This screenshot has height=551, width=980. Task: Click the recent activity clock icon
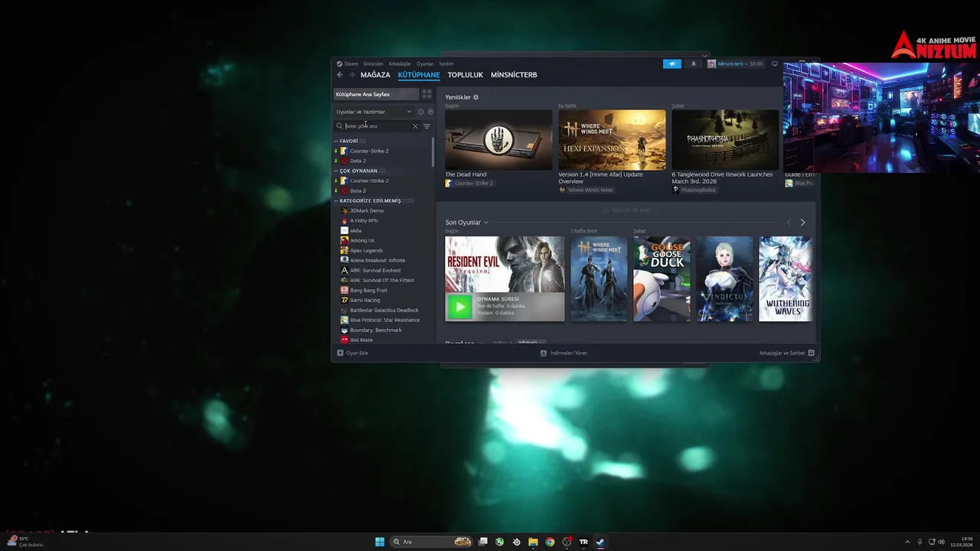pyautogui.click(x=420, y=112)
